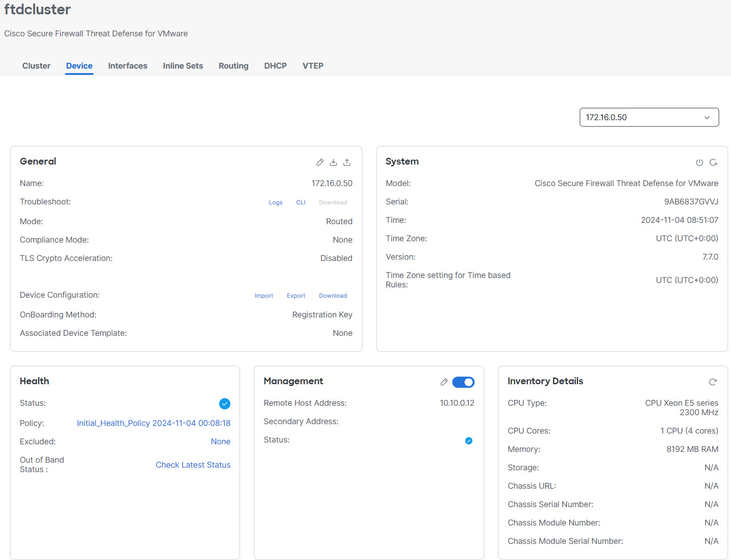731x560 pixels.
Task: Refresh the Inventory Details panel
Action: 712,382
